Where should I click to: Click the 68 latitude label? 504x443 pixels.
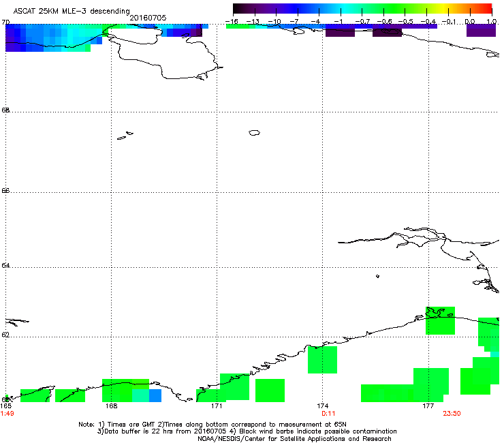coord(5,110)
